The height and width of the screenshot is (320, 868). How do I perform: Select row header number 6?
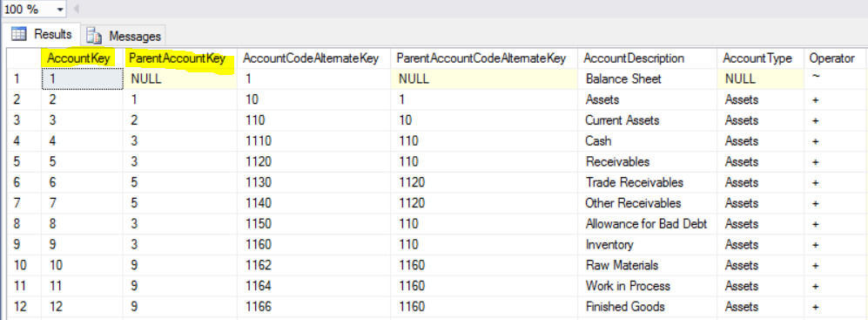[x=24, y=182]
